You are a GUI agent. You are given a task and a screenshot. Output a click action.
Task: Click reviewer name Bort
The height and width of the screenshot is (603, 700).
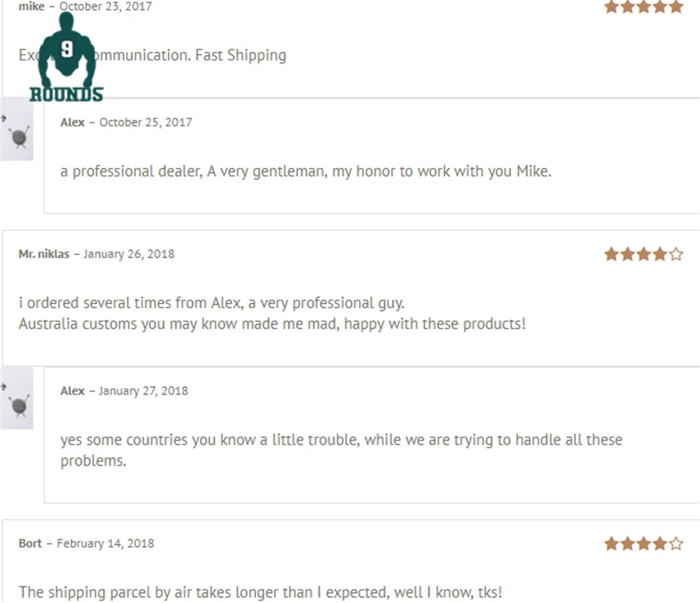point(30,543)
